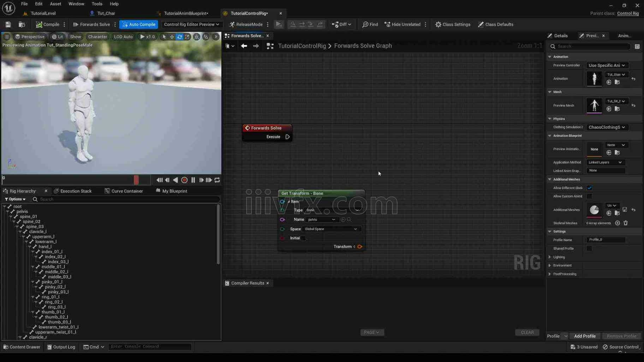Navigate back in the graph editor
644x362 pixels.
pyautogui.click(x=244, y=46)
